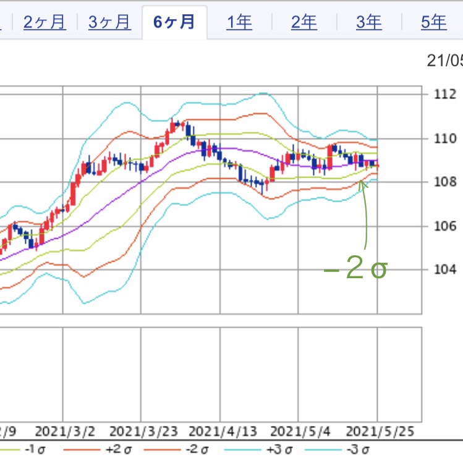Click the 110 price axis label
Viewport: 463px width, 476px height.
coord(445,138)
